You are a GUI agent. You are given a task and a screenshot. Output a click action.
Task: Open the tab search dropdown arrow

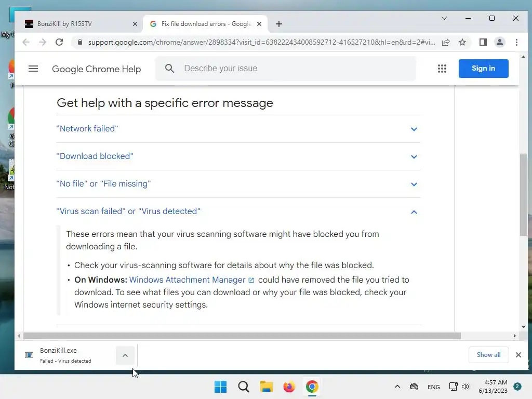pos(444,18)
